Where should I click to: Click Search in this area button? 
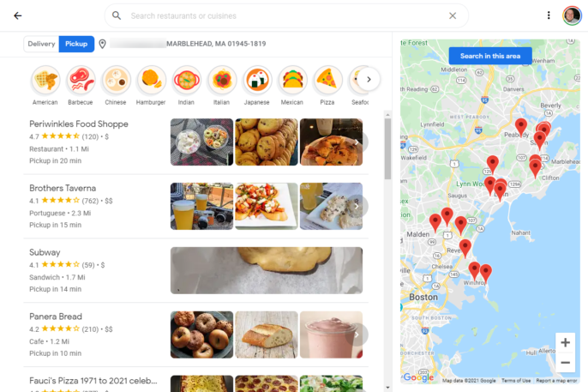tap(490, 56)
